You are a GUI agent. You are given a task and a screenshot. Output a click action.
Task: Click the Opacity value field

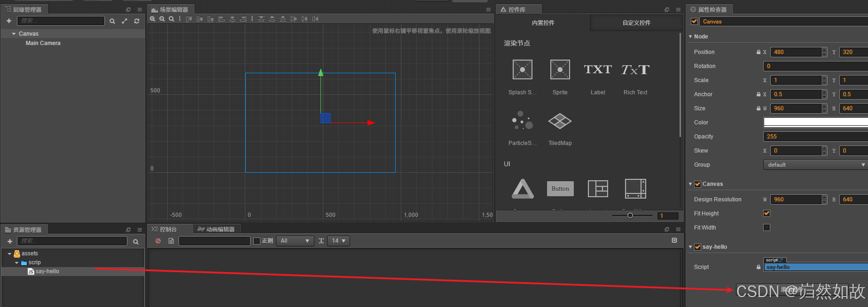[x=815, y=137]
